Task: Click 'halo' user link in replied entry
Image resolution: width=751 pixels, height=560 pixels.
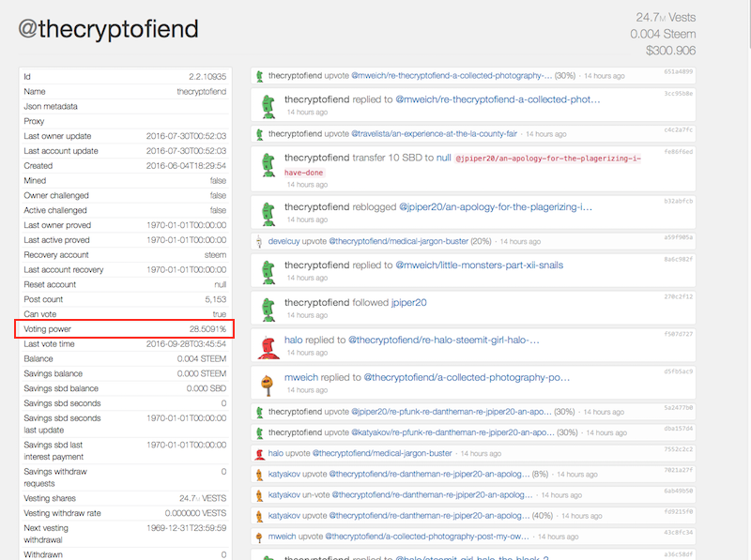Action: [294, 340]
